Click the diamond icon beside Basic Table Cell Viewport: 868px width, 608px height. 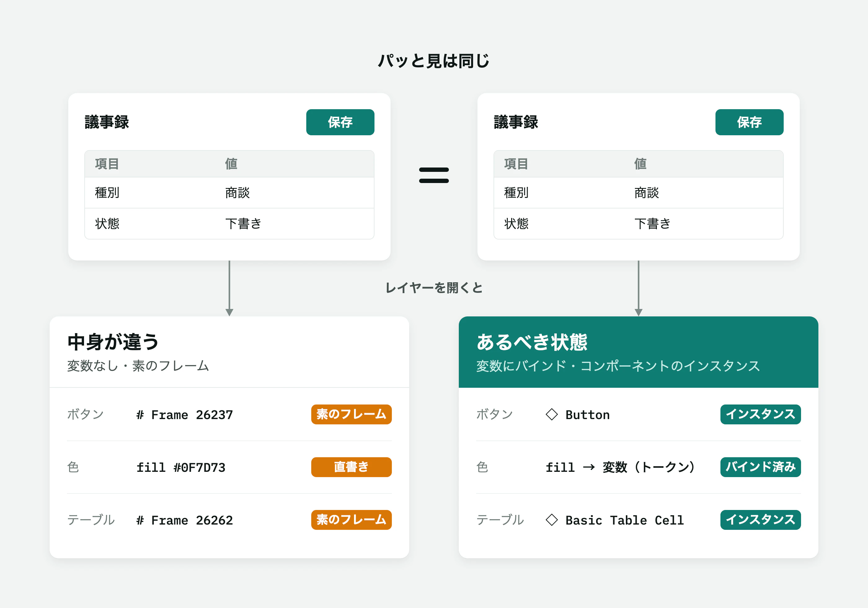click(x=551, y=520)
